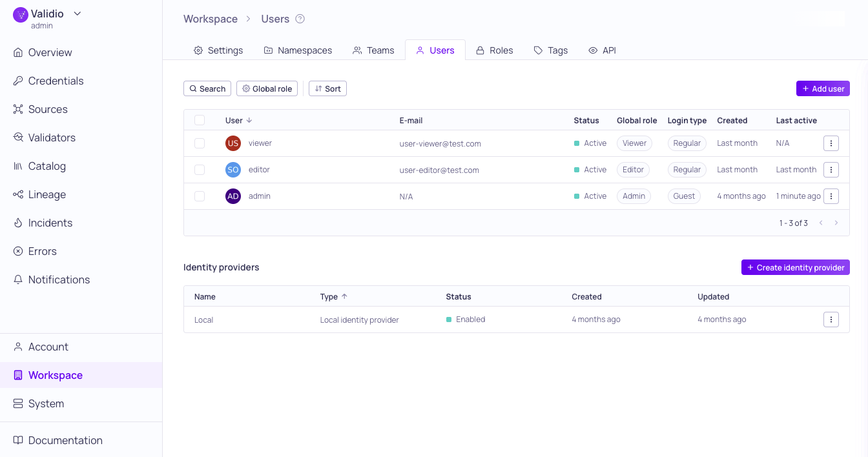Sort identity providers by Type column
The image size is (868, 457).
(333, 297)
